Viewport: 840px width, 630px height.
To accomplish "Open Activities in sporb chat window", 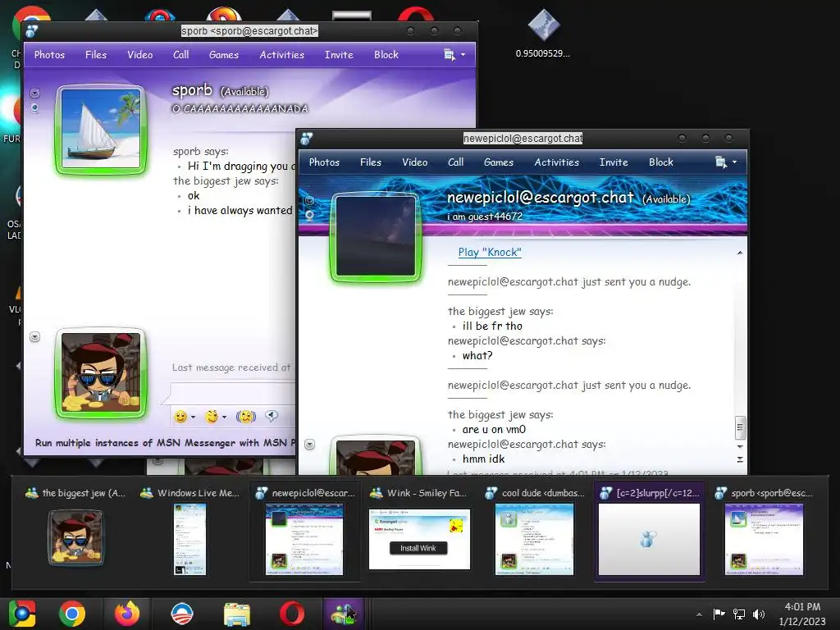I will [282, 55].
